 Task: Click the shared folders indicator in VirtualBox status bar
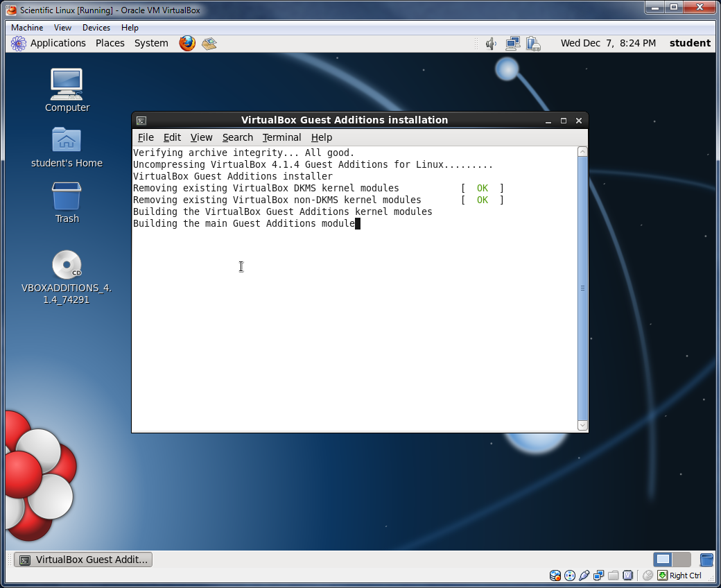(x=613, y=575)
